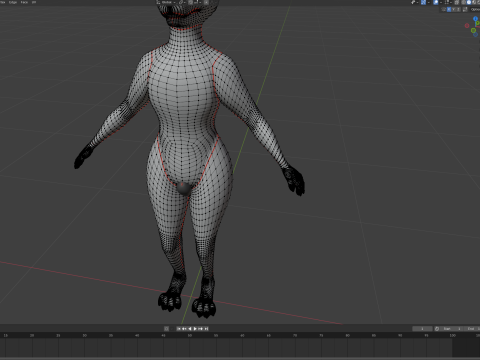
Task: Click upper green Y axis gizmo handle
Action: click(x=478, y=23)
